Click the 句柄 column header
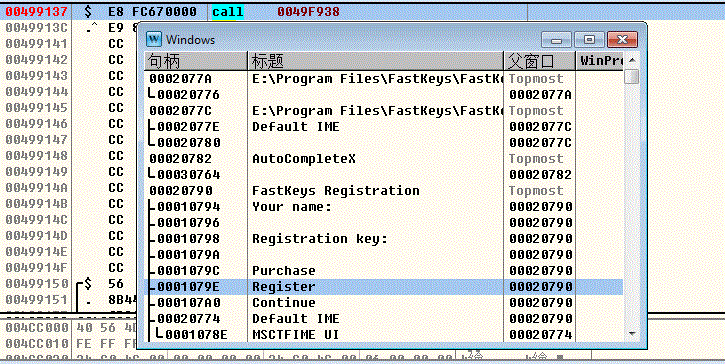 click(x=196, y=61)
